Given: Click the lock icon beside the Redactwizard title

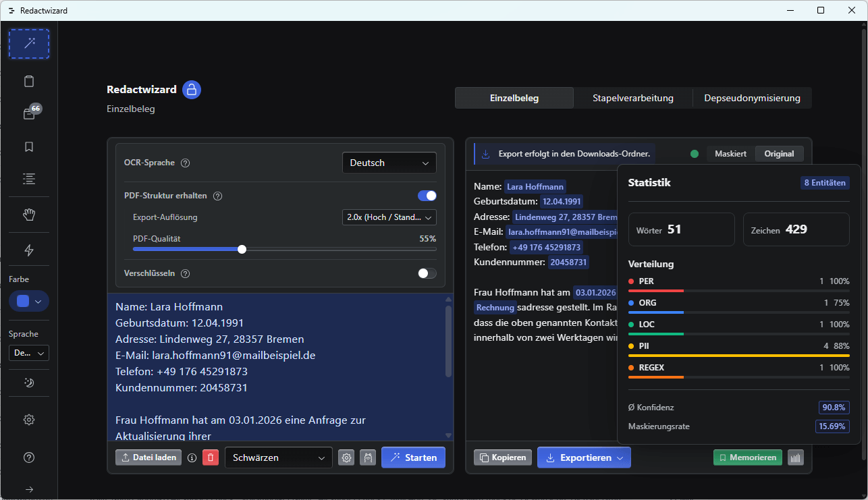Looking at the screenshot, I should (192, 90).
